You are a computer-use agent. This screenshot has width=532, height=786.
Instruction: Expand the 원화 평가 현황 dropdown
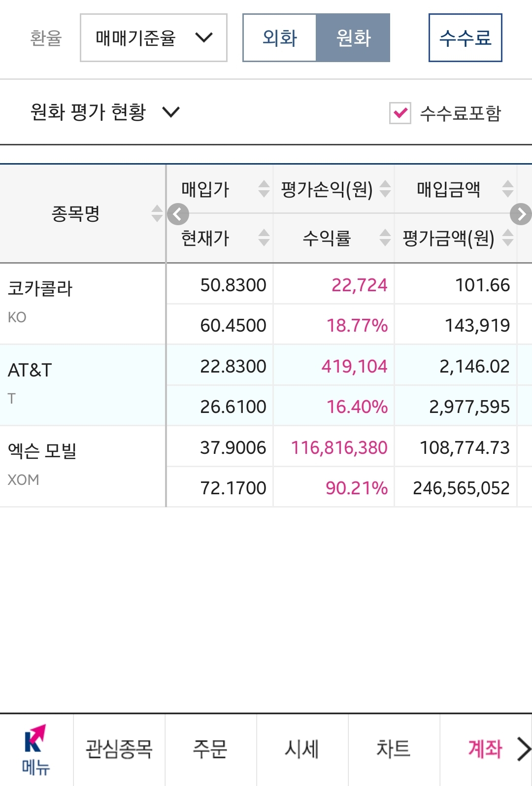pyautogui.click(x=105, y=112)
